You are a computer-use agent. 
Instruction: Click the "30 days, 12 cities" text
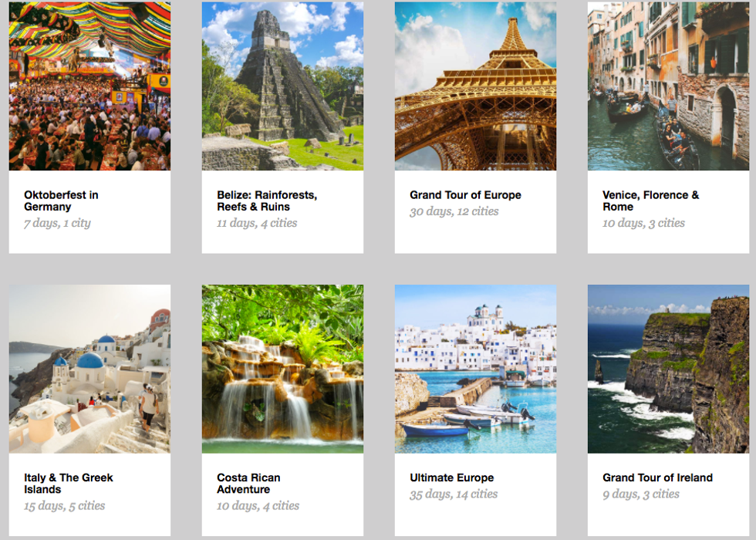(x=454, y=211)
